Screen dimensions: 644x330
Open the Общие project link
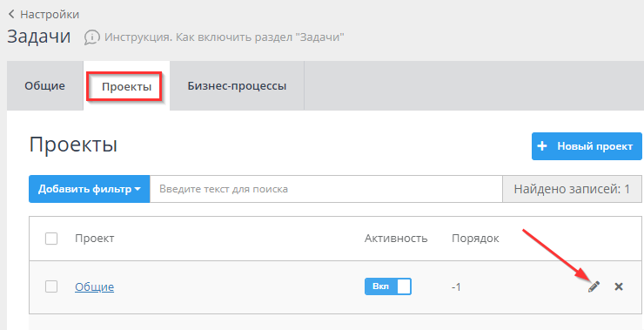[95, 286]
